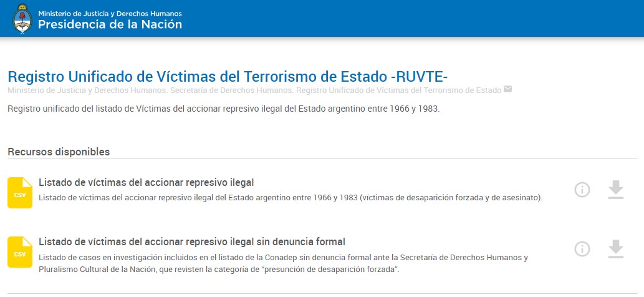Download the 'sin denuncia formal' CSV file
The height and width of the screenshot is (297, 644).
[616, 249]
